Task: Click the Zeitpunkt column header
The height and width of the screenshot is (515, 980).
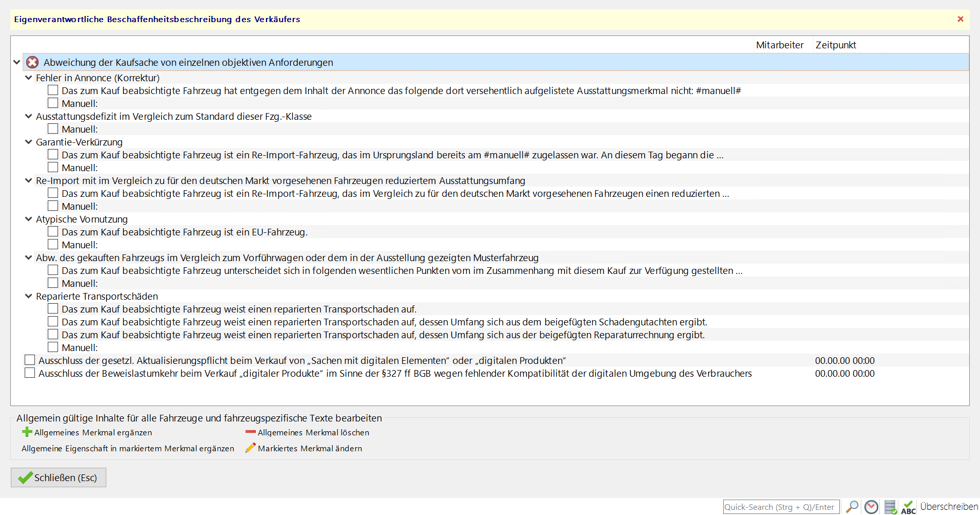Action: pos(836,45)
